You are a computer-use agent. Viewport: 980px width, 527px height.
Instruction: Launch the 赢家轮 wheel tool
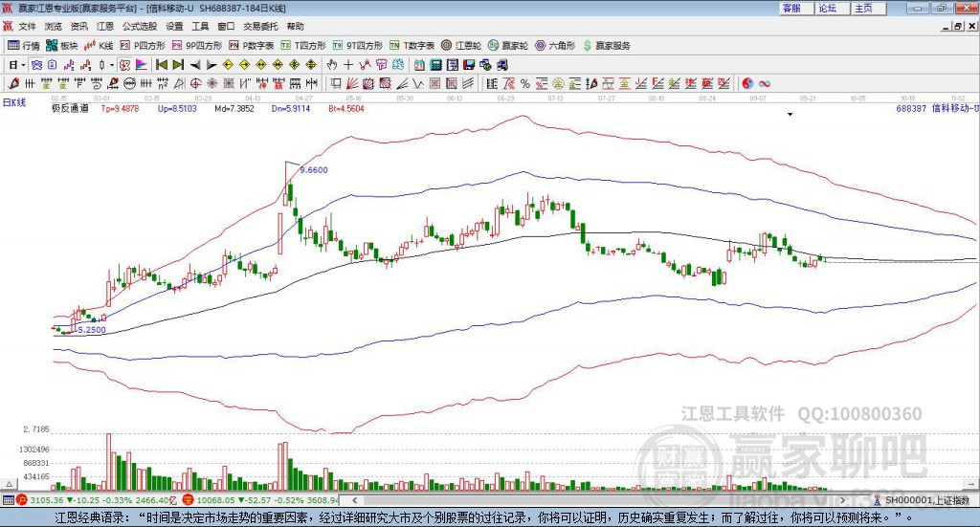508,46
